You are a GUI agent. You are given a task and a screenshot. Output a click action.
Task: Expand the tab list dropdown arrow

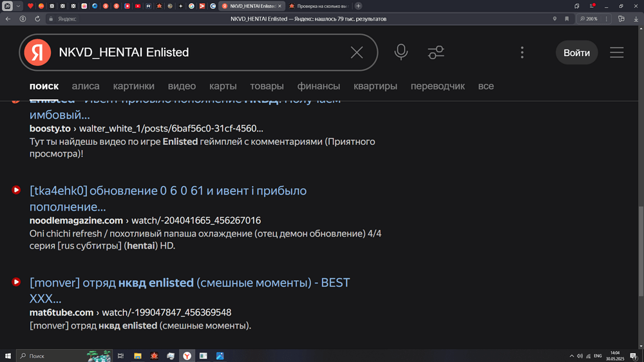coord(18,6)
